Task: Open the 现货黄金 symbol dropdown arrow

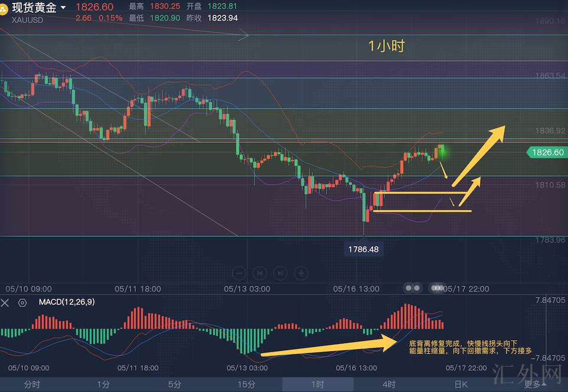Action: coord(63,8)
